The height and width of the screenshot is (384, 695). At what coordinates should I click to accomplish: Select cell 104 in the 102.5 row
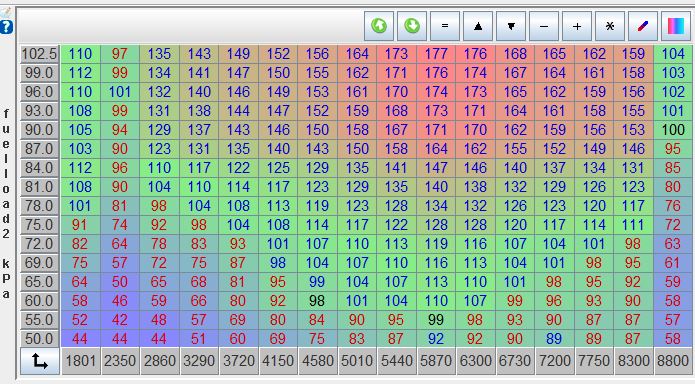tap(673, 54)
